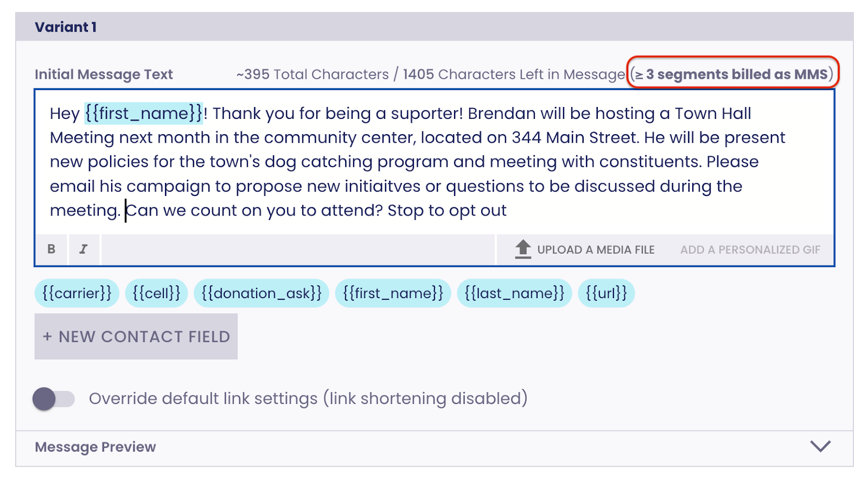Insert the {{first_name}} chip below the editor
868x480 pixels.
coord(393,293)
